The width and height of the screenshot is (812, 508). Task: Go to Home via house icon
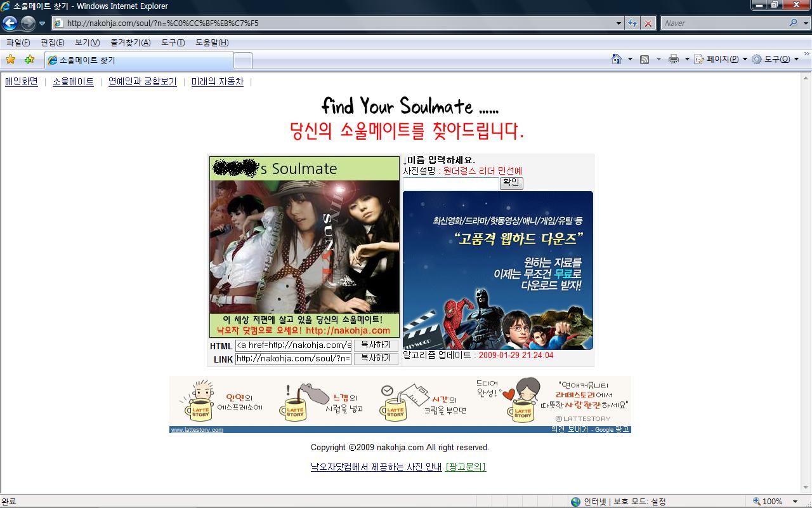coord(616,59)
